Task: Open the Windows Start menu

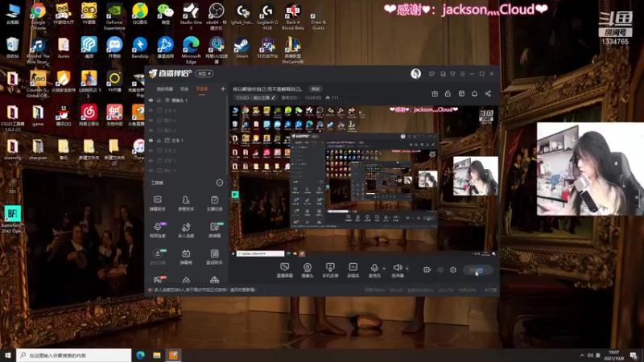Action: [x=8, y=356]
